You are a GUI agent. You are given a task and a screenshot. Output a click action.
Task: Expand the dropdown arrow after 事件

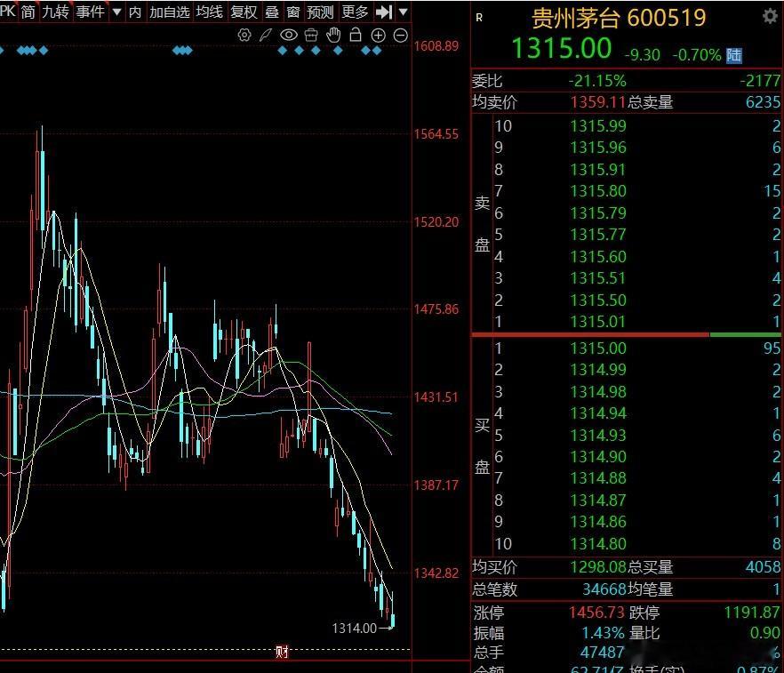(116, 12)
